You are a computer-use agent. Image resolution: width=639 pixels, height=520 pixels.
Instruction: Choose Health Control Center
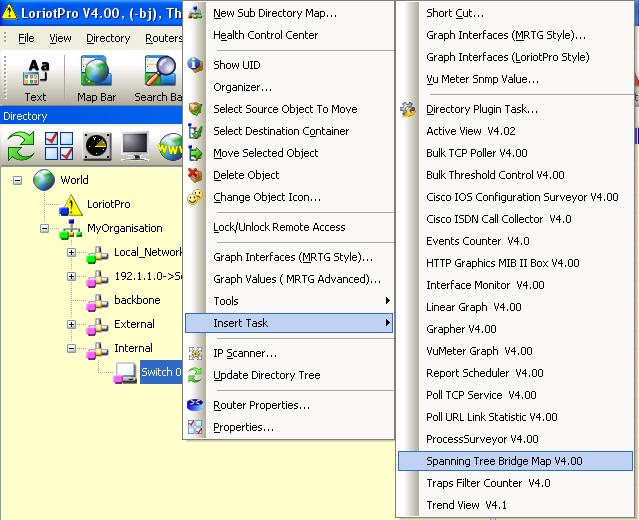coord(289,35)
